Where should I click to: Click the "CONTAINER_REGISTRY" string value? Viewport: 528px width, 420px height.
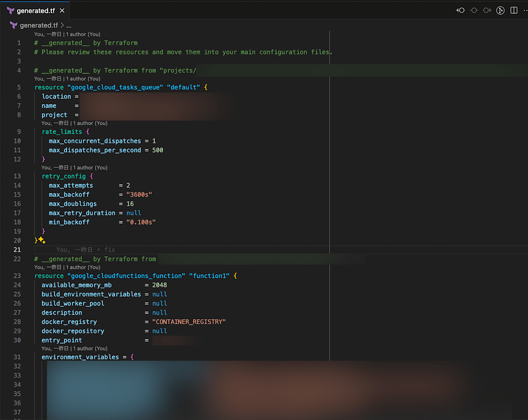pos(189,322)
